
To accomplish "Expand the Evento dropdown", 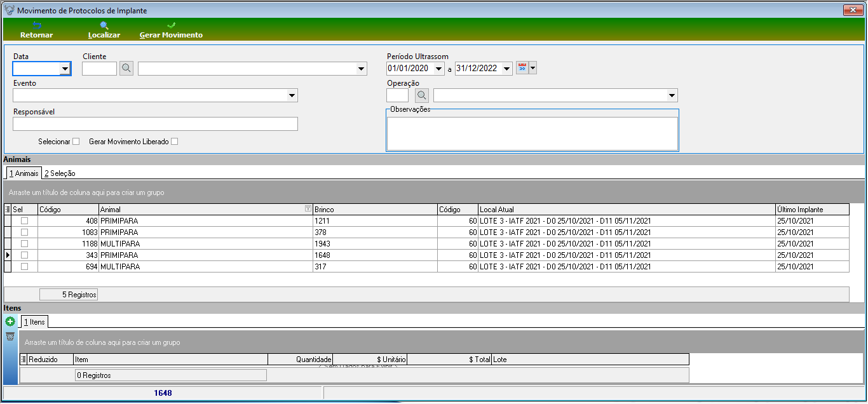I will pyautogui.click(x=292, y=95).
